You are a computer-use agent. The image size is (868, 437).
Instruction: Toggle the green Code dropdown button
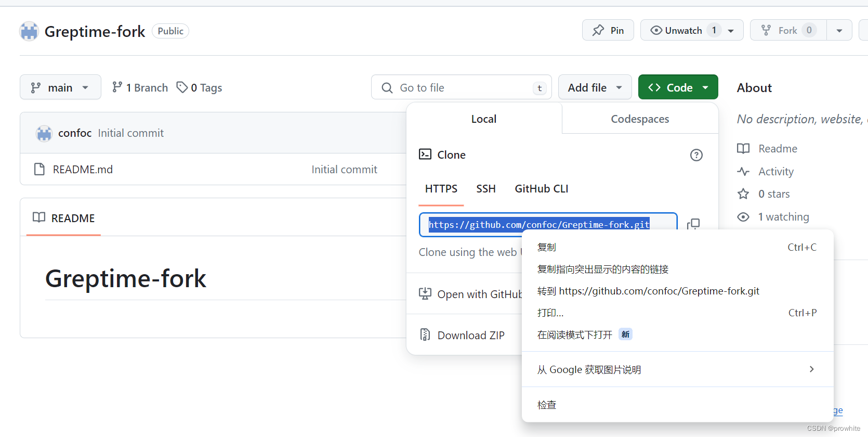(x=678, y=87)
